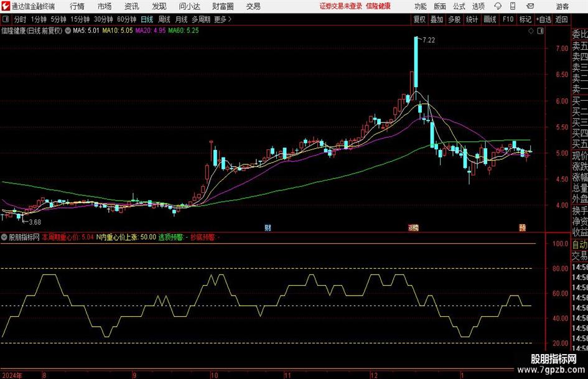Viewport: 588px width, 379px height.
Task: Select the 日线 daily period tab
Action: pos(147,19)
